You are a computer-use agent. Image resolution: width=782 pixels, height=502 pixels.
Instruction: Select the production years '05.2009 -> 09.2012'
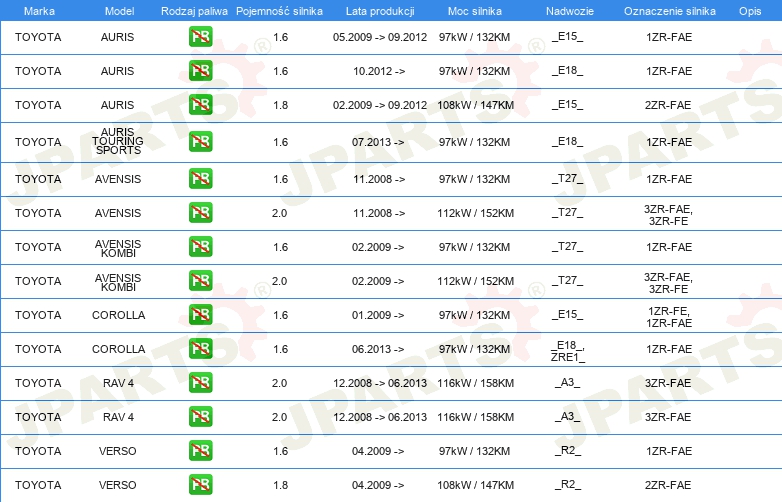380,37
